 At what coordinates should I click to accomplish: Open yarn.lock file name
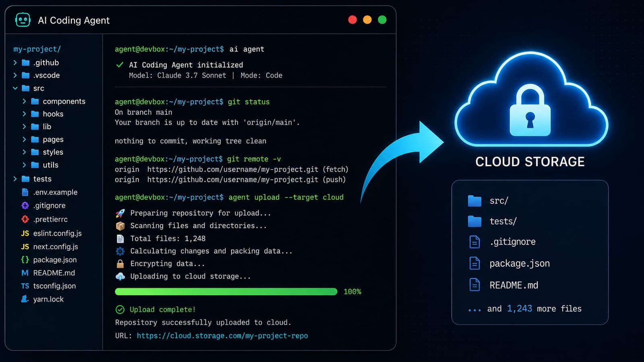coord(48,299)
